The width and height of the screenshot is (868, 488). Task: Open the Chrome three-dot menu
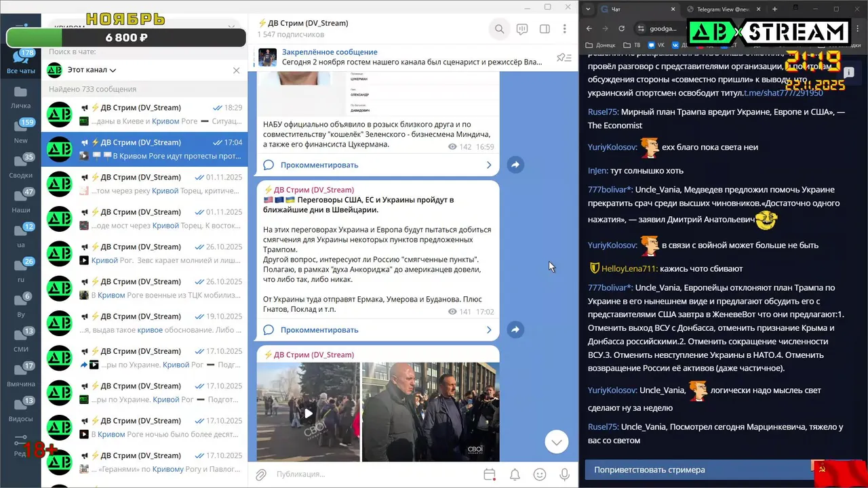(856, 28)
